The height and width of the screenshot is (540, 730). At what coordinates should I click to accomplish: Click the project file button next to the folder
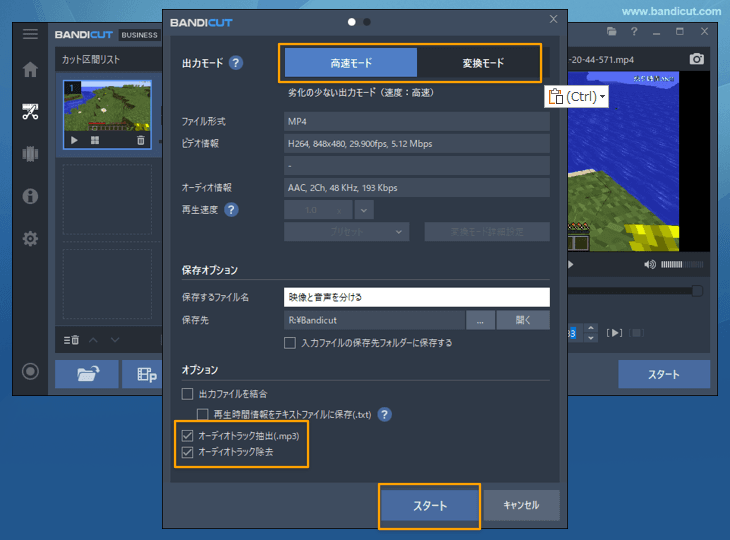tap(142, 374)
